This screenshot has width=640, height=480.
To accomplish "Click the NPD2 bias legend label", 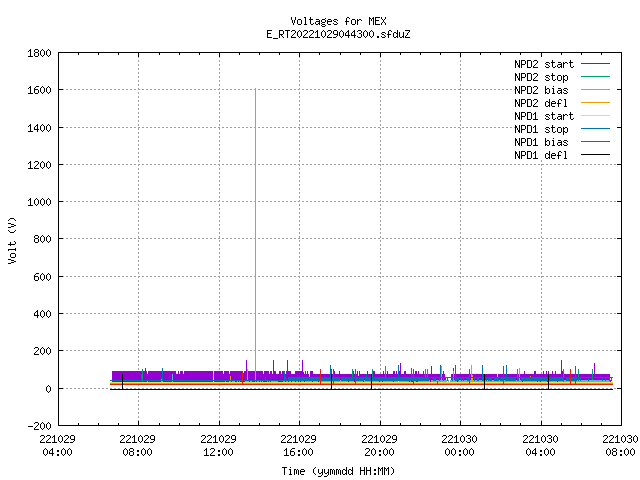I will (541, 90).
